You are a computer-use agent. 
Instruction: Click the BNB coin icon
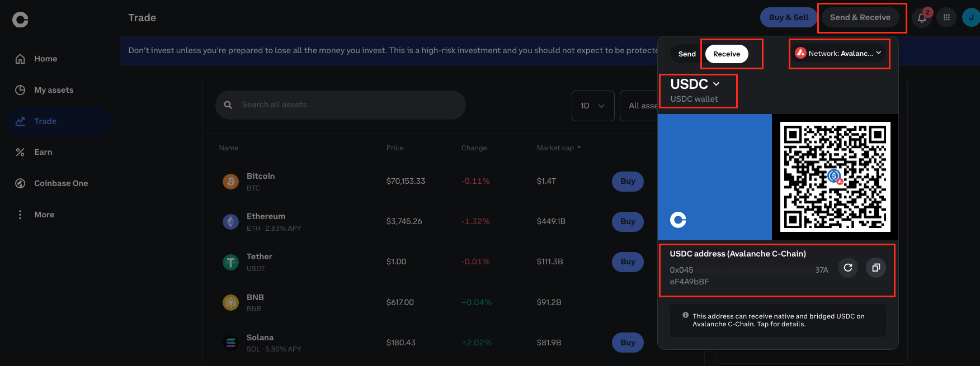[x=231, y=302]
